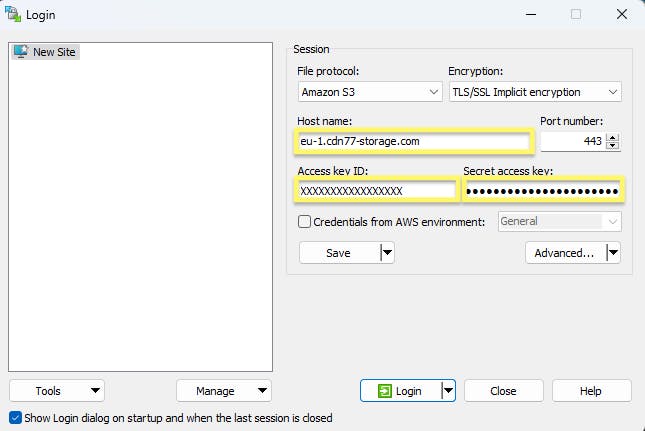Focus the Access key ID field

point(376,190)
